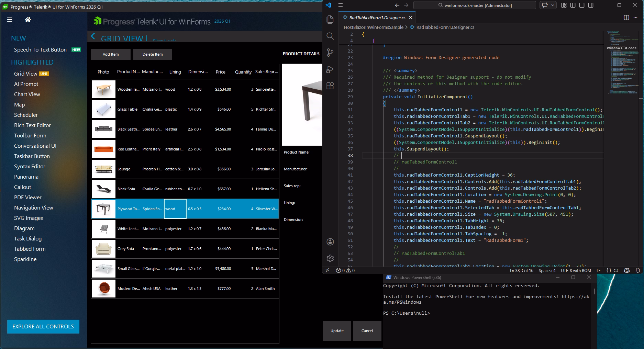This screenshot has width=644, height=349.
Task: Open remote window indicator in status bar
Action: point(327,270)
